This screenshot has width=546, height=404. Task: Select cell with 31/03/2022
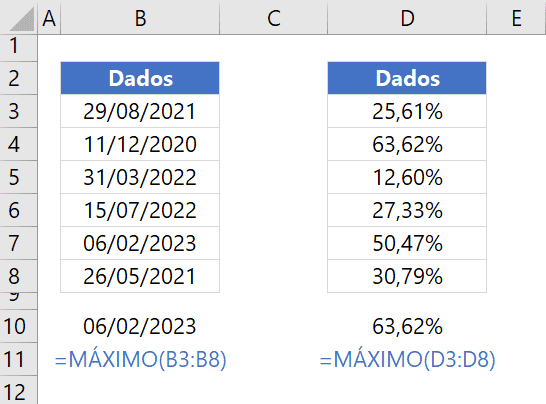coord(140,177)
